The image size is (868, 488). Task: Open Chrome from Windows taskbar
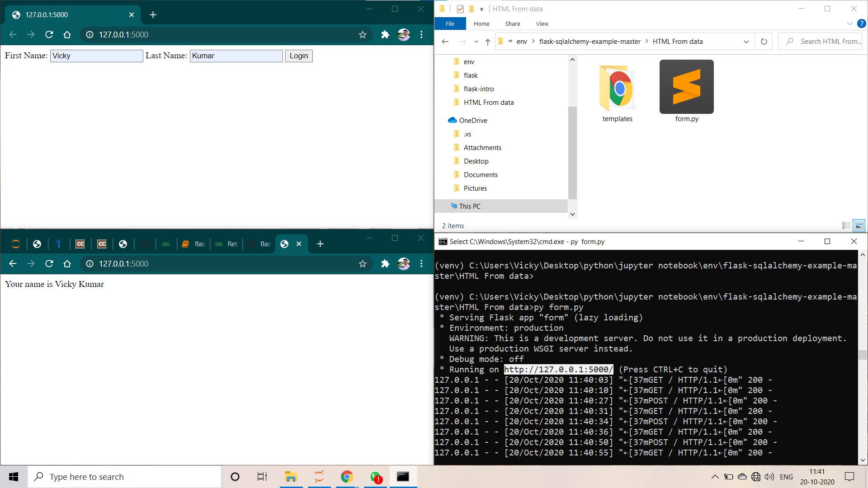tap(347, 477)
